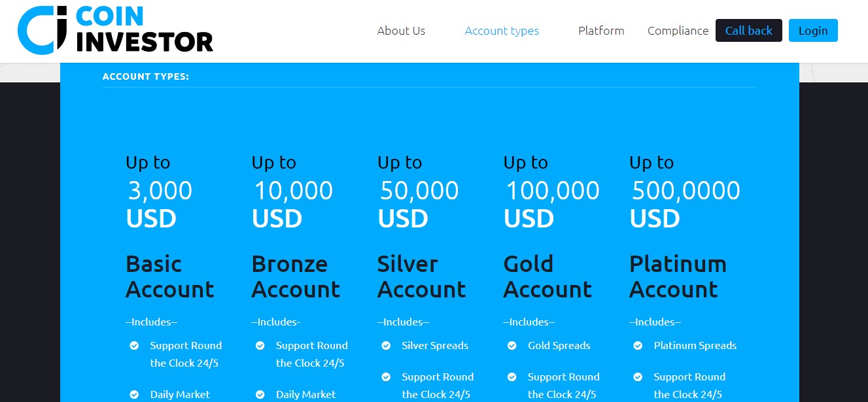The height and width of the screenshot is (402, 868).
Task: Request a Call back
Action: [749, 31]
